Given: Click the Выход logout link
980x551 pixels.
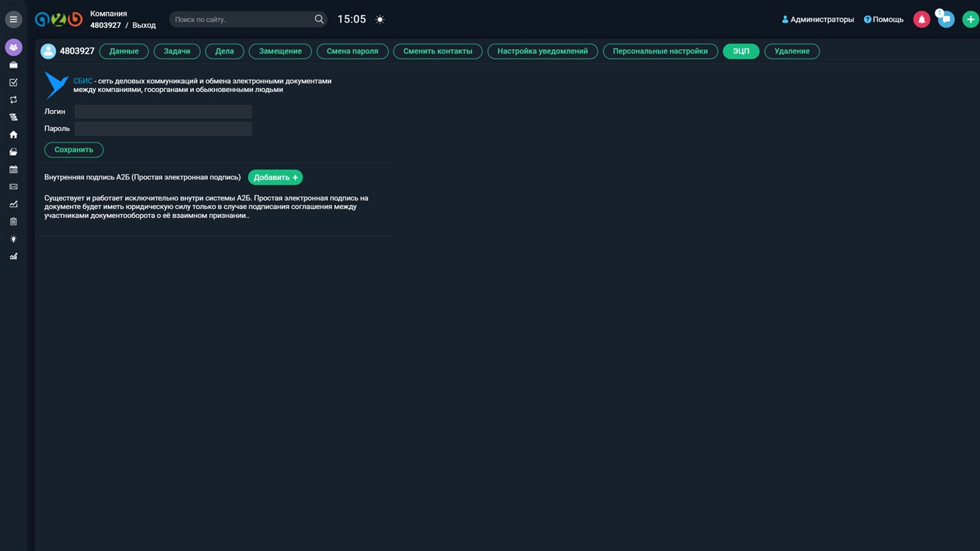Looking at the screenshot, I should click(144, 26).
